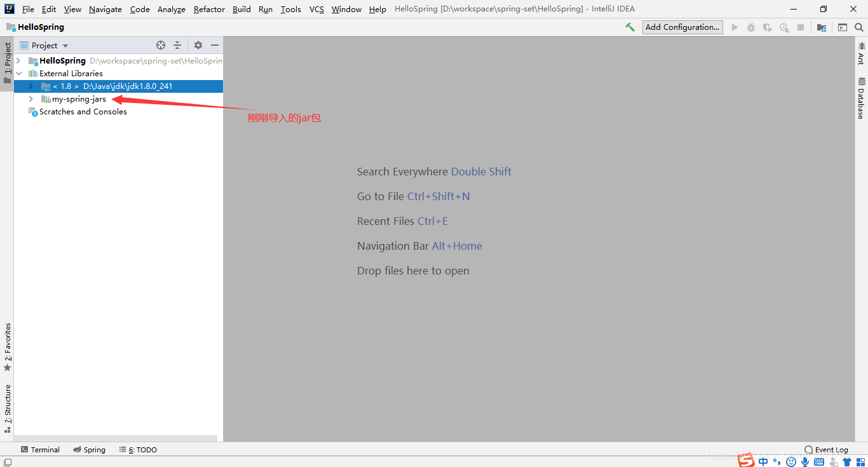
Task: Click the Run with Coverage icon
Action: tap(768, 27)
